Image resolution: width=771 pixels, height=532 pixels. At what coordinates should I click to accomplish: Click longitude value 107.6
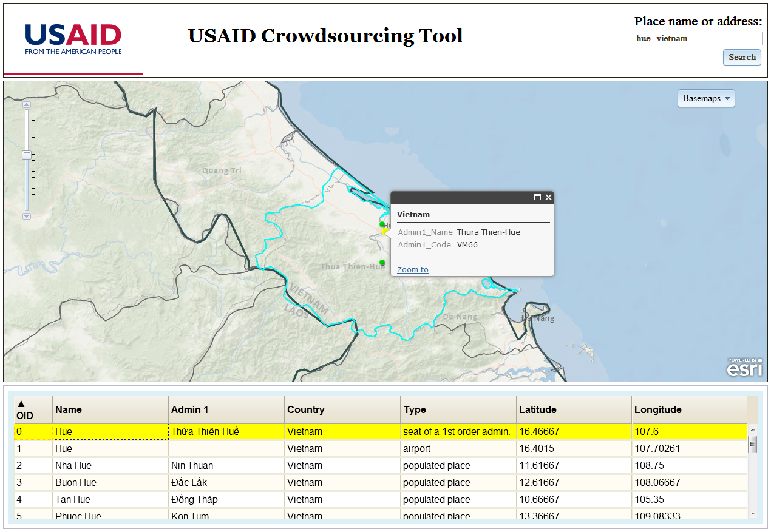point(689,432)
